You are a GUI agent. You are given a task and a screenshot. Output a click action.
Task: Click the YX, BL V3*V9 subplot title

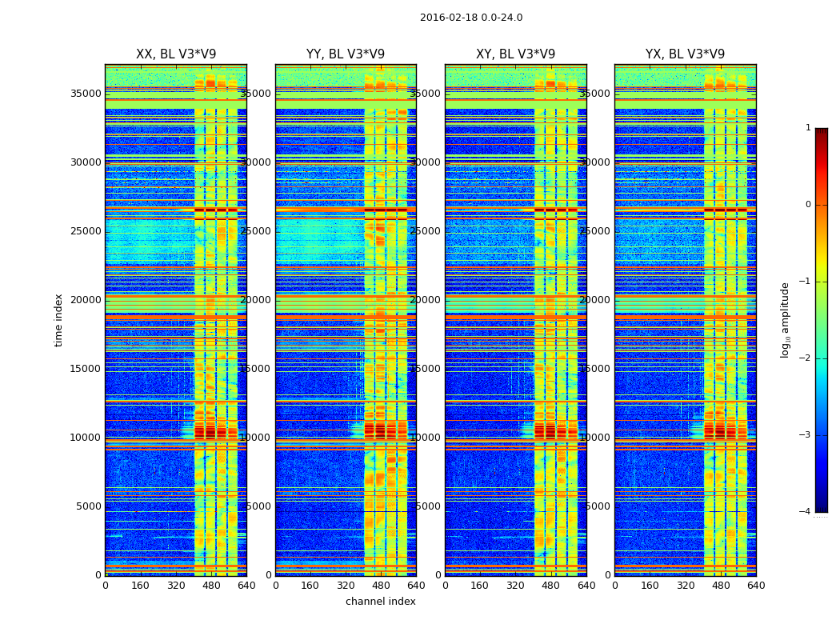(x=685, y=54)
